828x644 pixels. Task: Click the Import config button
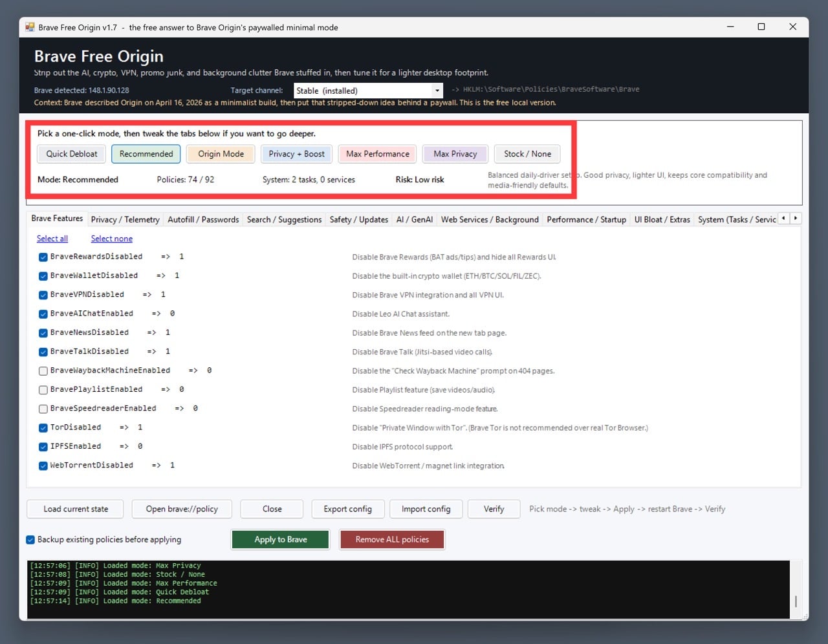point(426,509)
